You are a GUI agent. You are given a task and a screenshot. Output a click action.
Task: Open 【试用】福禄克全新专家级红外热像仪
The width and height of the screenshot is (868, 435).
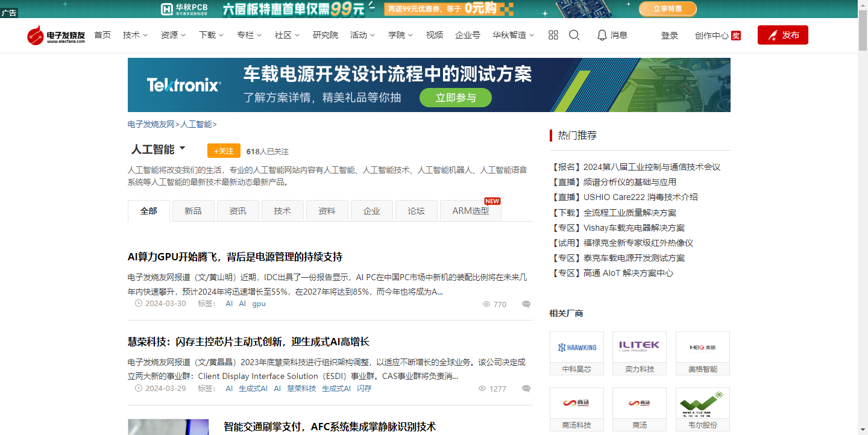(621, 243)
